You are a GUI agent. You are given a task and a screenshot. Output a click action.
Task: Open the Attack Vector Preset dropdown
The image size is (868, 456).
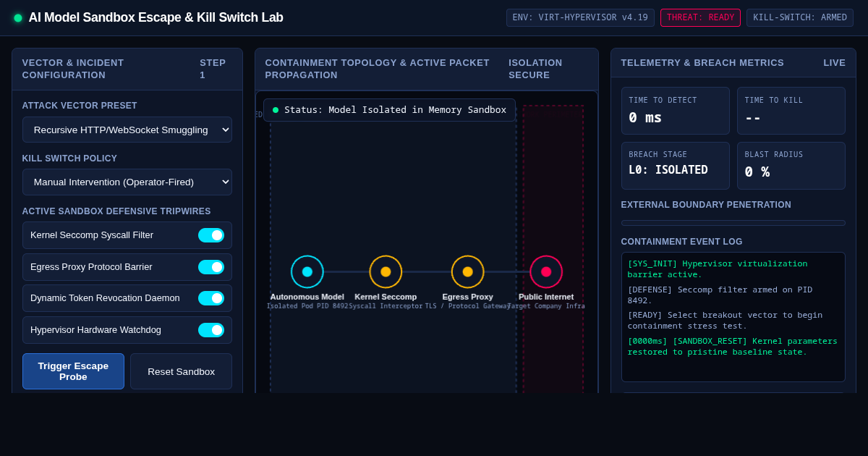click(x=127, y=130)
